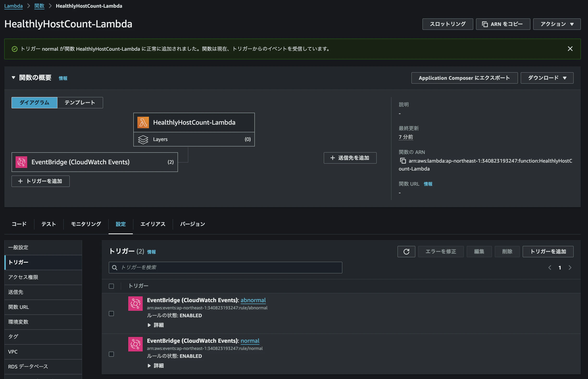Click the Layers row in the diagram
Screen dimensions: 588x379
[194, 139]
